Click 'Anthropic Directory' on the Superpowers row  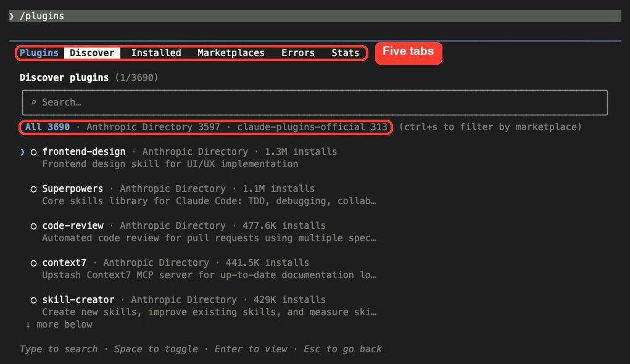[173, 188]
